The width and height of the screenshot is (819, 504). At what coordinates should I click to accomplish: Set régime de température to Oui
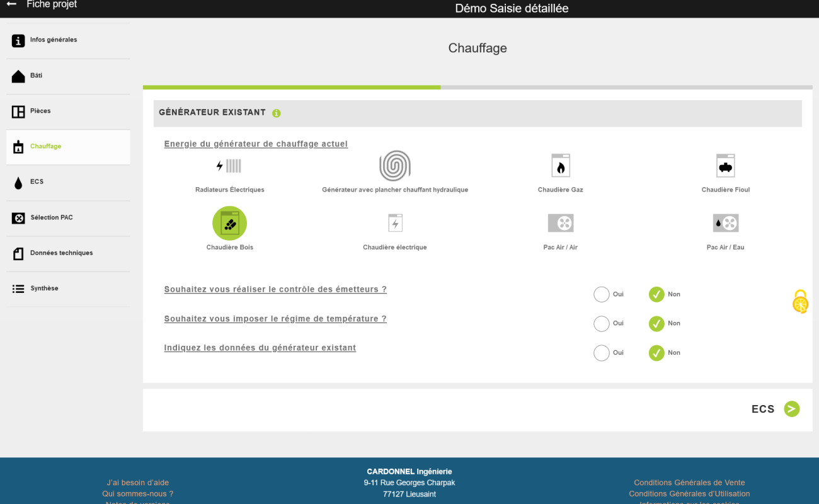tap(602, 323)
